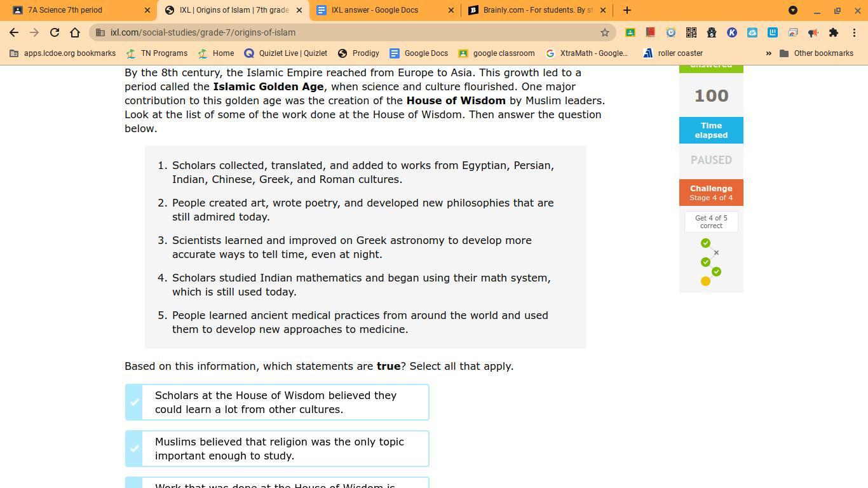Screen dimensions: 868x488
Task: Open the tab search dropdown
Action: click(793, 10)
